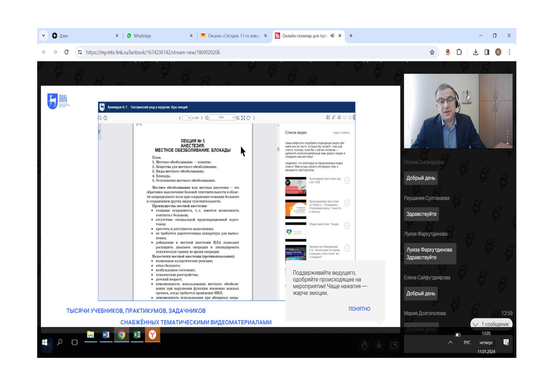
Task: Click the document viewer vertical scrollbar
Action: pyautogui.click(x=278, y=149)
